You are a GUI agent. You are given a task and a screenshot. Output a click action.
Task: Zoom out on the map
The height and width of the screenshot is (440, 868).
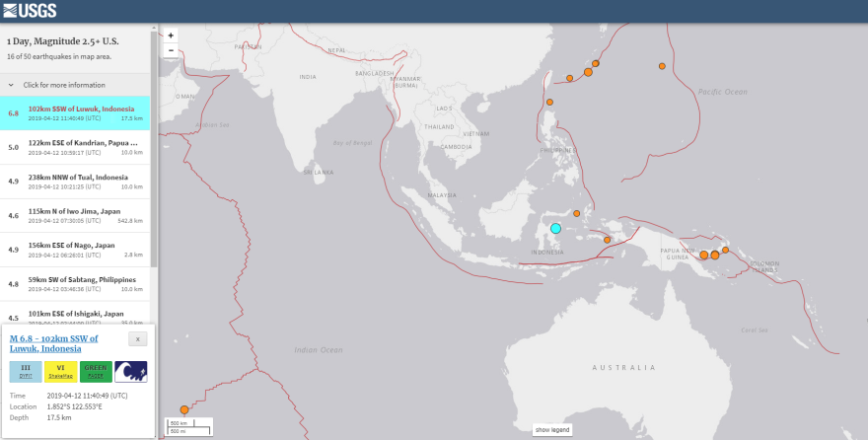pyautogui.click(x=171, y=49)
